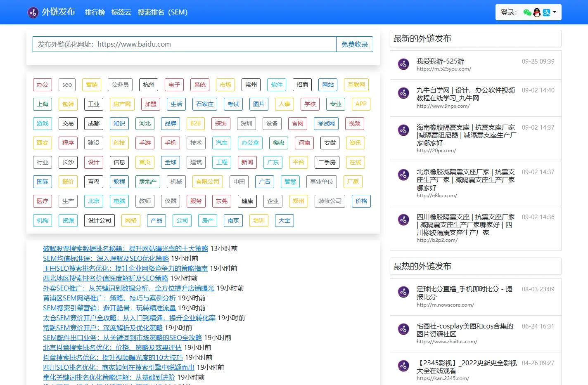
Task: Open article 太仓SEM竞价开户全攻略
Action: [129, 318]
